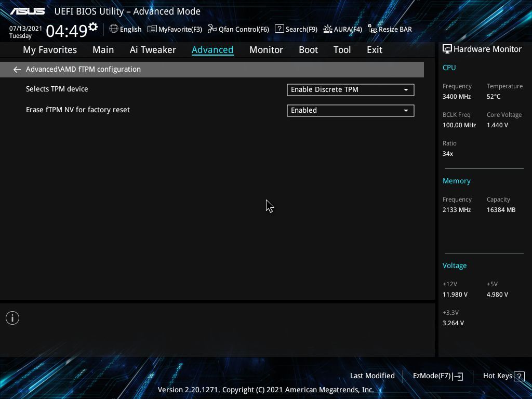Click Ratio value 34x
This screenshot has height=399, width=532.
(x=447, y=154)
